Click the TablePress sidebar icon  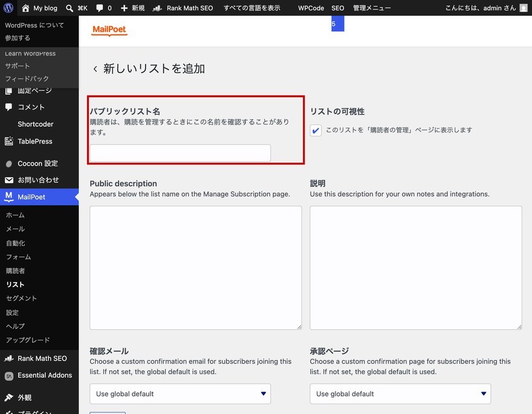(9, 141)
